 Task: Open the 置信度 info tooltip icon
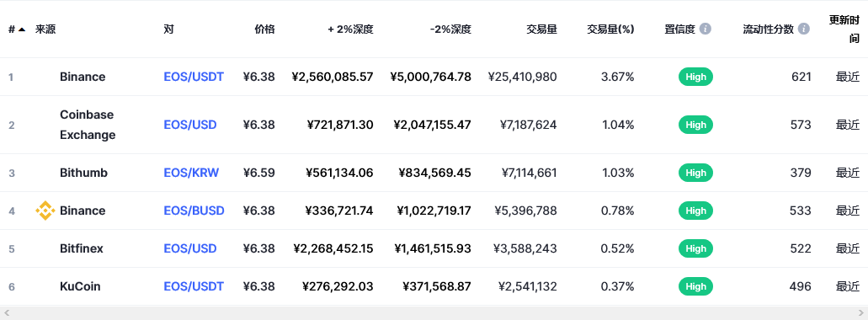706,29
